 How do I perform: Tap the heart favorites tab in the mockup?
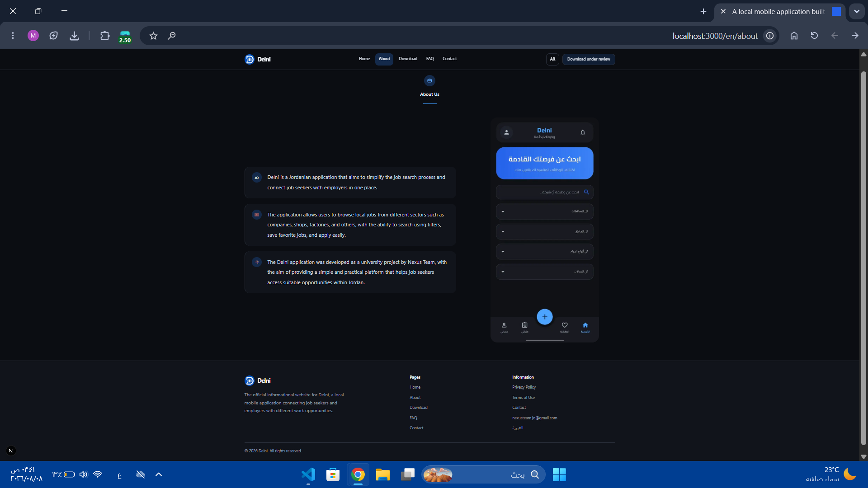point(565,328)
